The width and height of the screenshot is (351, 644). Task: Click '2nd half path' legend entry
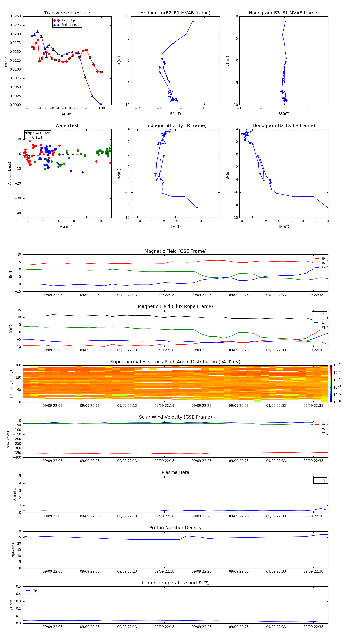67,25
